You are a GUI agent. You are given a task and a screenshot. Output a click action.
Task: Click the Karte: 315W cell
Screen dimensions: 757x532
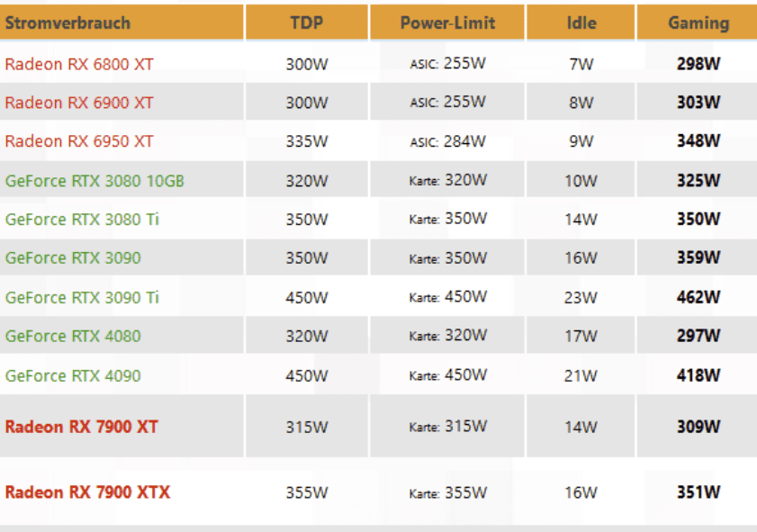tap(447, 427)
